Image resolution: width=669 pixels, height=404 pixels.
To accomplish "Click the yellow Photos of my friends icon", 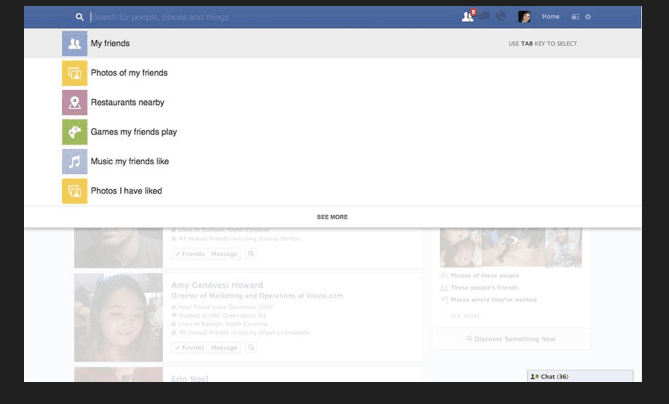I will (75, 73).
